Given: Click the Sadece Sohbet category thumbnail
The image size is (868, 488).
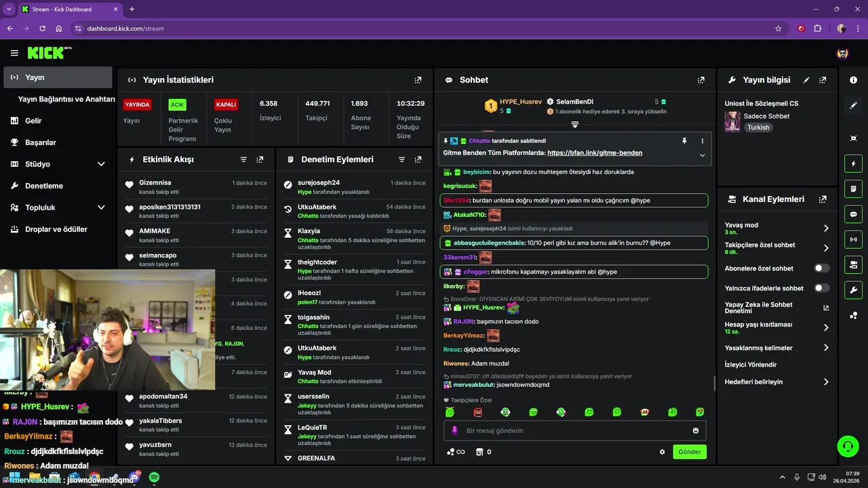Looking at the screenshot, I should tap(732, 121).
